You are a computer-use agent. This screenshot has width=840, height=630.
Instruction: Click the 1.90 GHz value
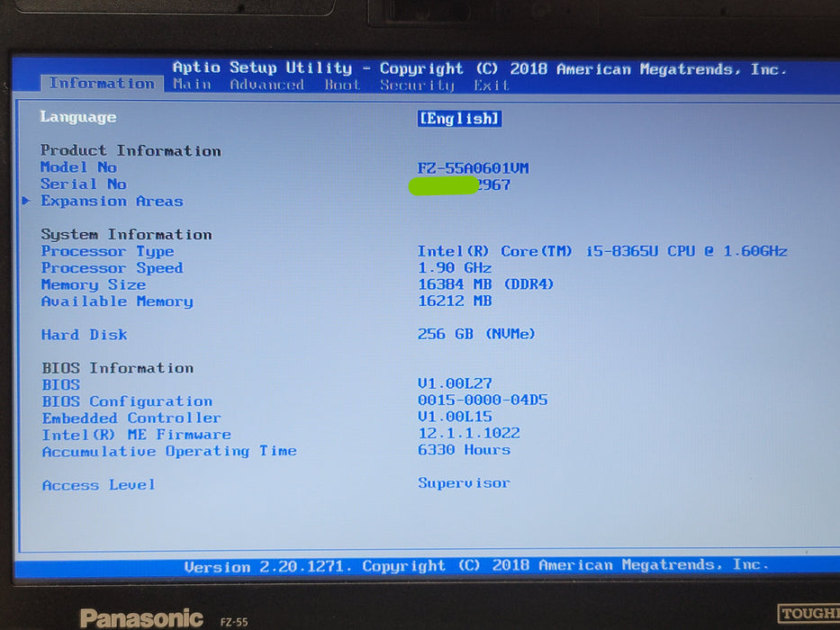[x=455, y=267]
